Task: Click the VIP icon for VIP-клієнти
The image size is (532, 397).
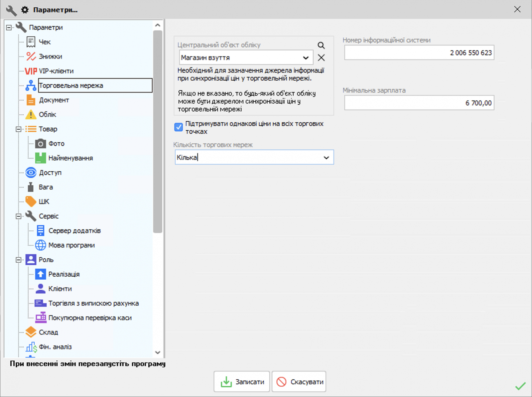Action: tap(31, 71)
